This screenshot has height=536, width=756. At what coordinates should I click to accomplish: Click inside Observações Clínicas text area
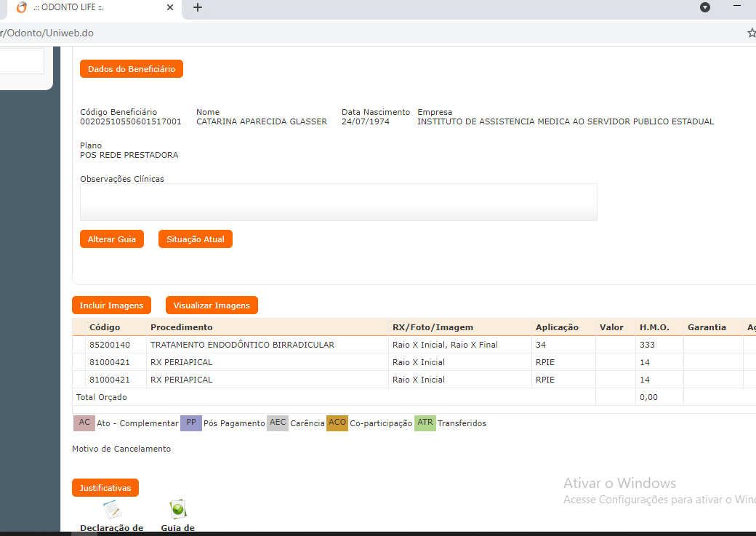[x=338, y=202]
